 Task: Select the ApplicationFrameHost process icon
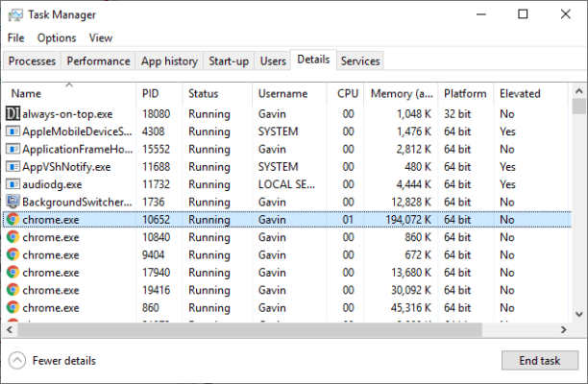12,149
